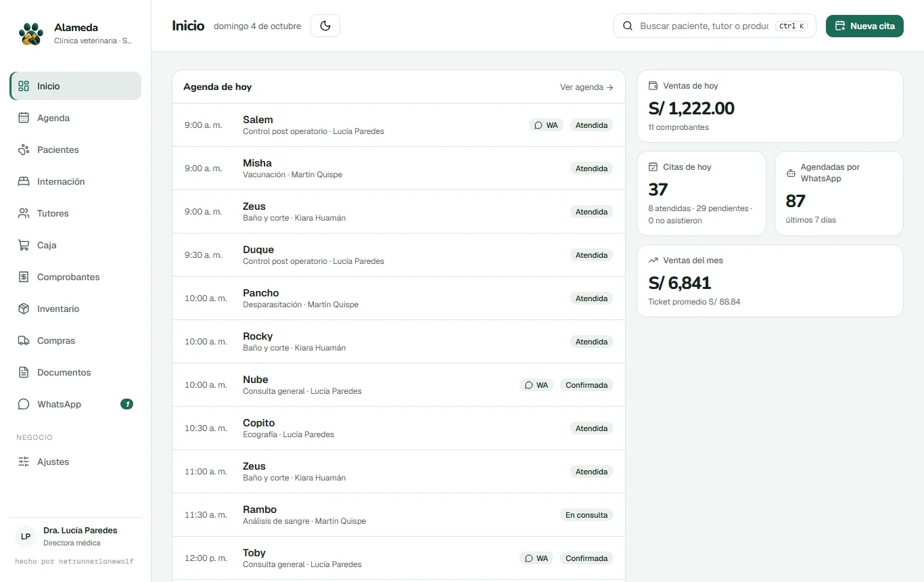This screenshot has width=924, height=582.
Task: Click the Tutores people icon
Action: (x=24, y=213)
